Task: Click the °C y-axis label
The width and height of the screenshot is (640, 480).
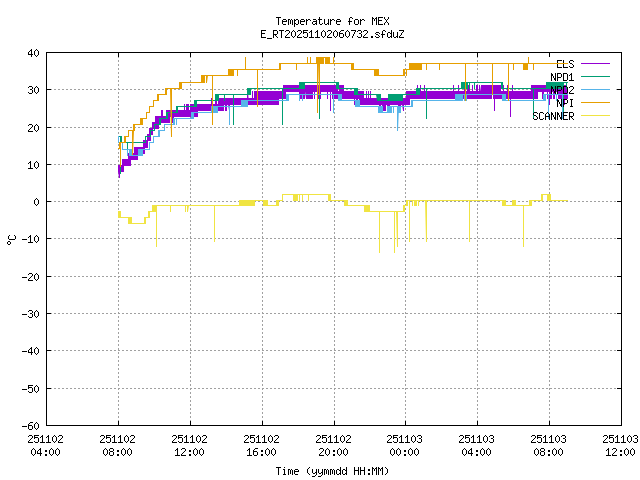Action: (12, 239)
